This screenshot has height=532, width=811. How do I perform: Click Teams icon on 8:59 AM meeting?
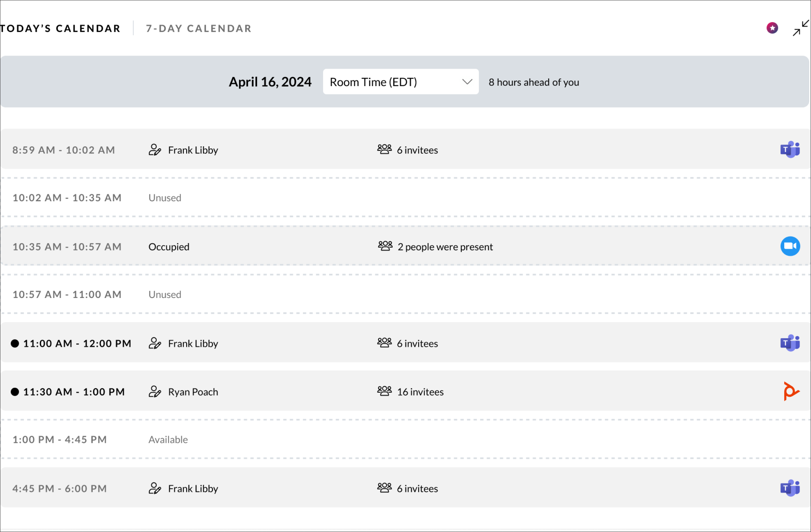point(790,150)
